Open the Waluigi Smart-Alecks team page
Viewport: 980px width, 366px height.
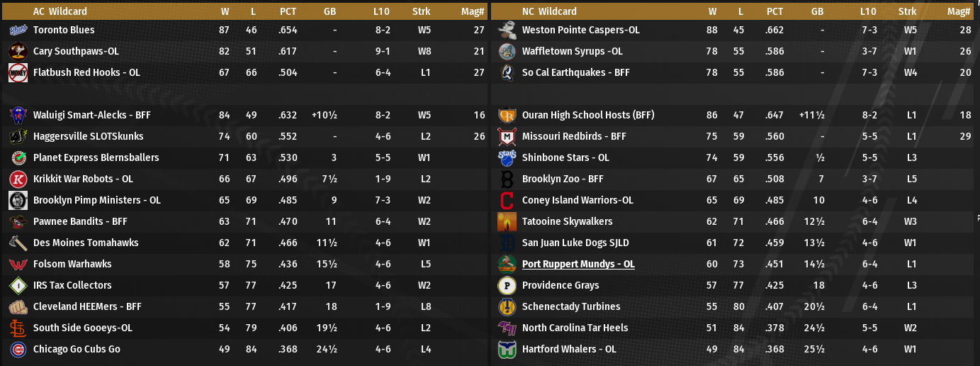pyautogui.click(x=91, y=115)
